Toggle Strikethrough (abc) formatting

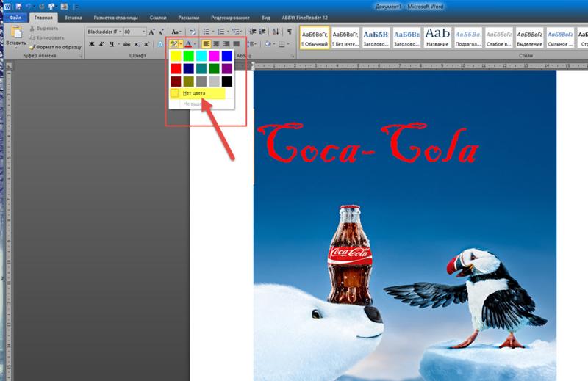(126, 44)
